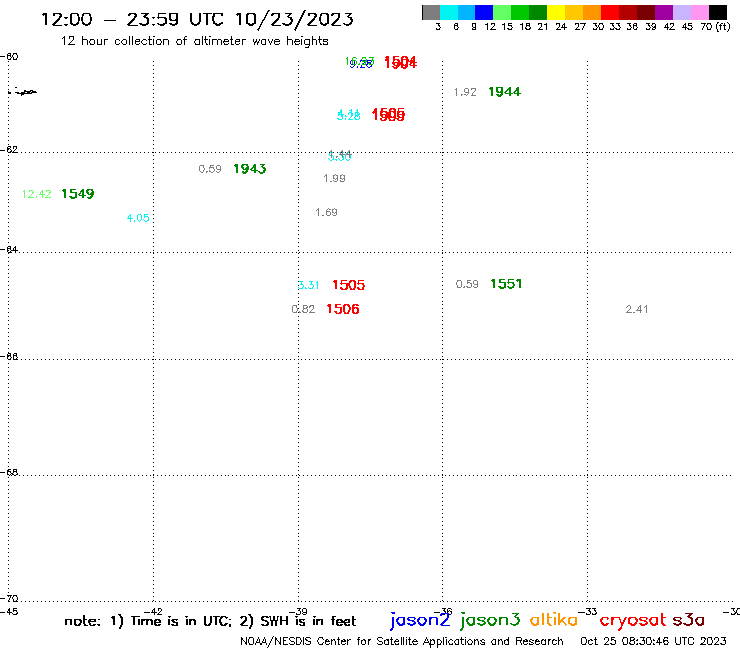This screenshot has height=650, width=740.
Task: Click the -64 latitude axis label
Action: click(x=9, y=249)
